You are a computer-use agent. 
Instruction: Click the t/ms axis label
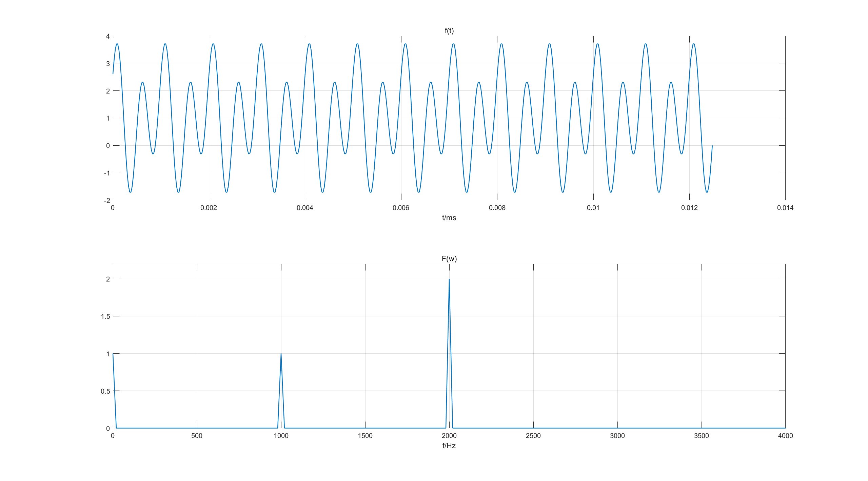click(x=449, y=218)
